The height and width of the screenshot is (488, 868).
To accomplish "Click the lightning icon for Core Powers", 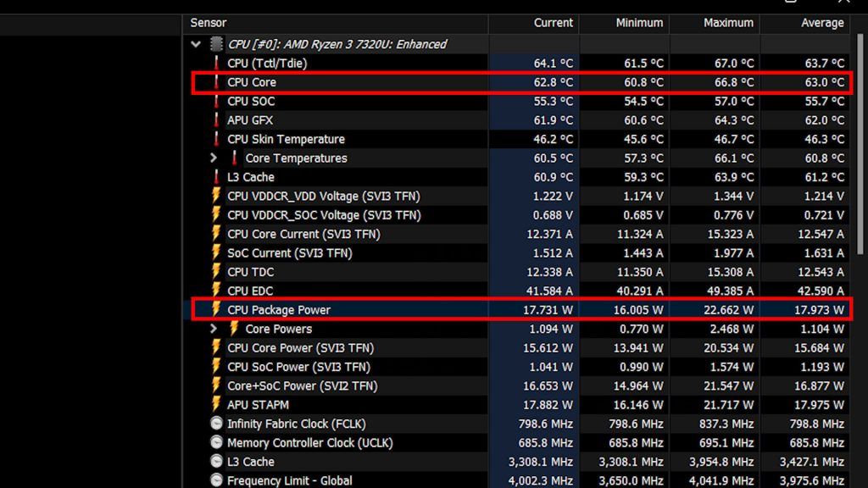I will coord(234,328).
